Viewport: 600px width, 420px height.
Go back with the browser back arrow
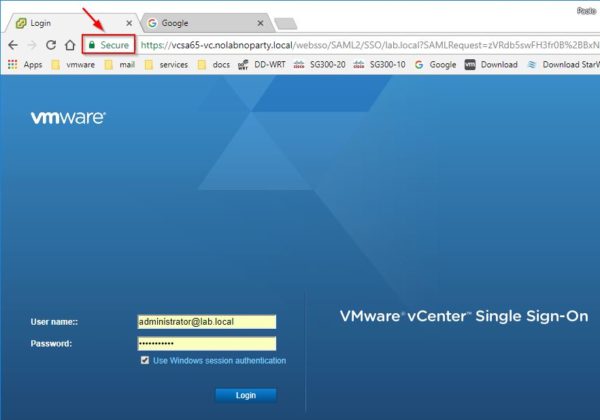(x=13, y=45)
